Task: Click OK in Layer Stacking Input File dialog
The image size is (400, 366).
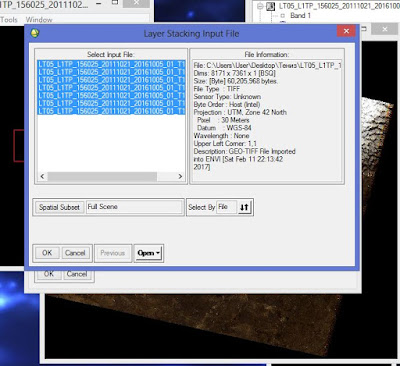Action: point(47,253)
